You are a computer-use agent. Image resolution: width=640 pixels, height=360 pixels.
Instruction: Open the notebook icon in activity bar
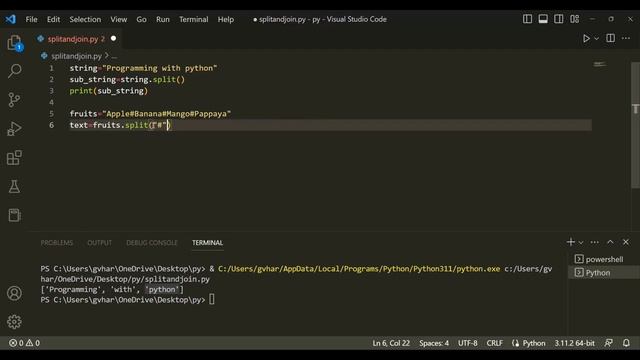click(14, 215)
